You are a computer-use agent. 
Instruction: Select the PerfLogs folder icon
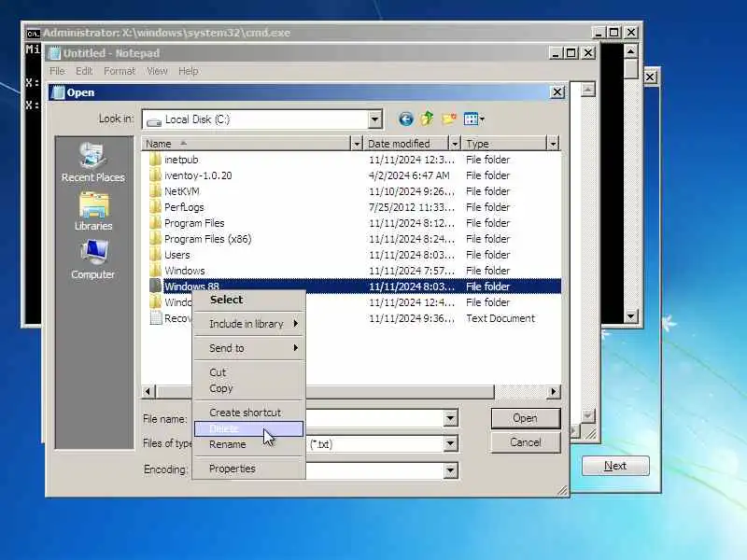(x=155, y=207)
